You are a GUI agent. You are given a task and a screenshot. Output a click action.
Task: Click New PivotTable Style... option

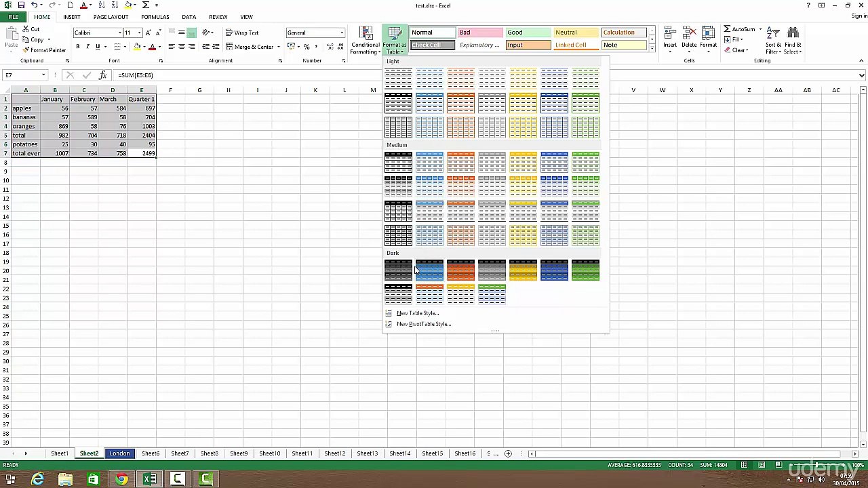(424, 324)
